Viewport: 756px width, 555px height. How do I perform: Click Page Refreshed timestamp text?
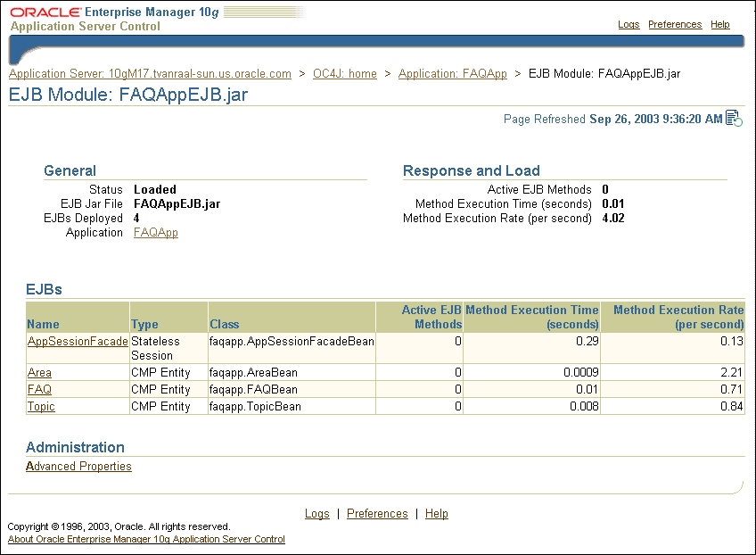click(612, 119)
